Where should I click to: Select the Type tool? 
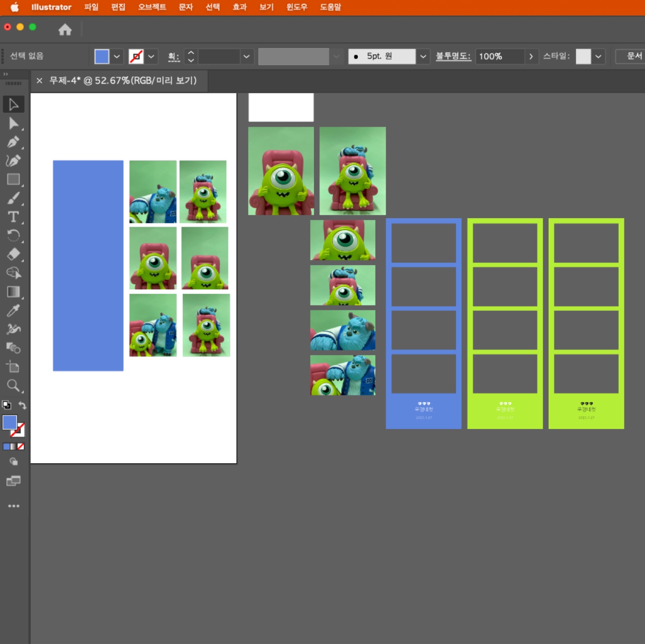click(x=13, y=217)
